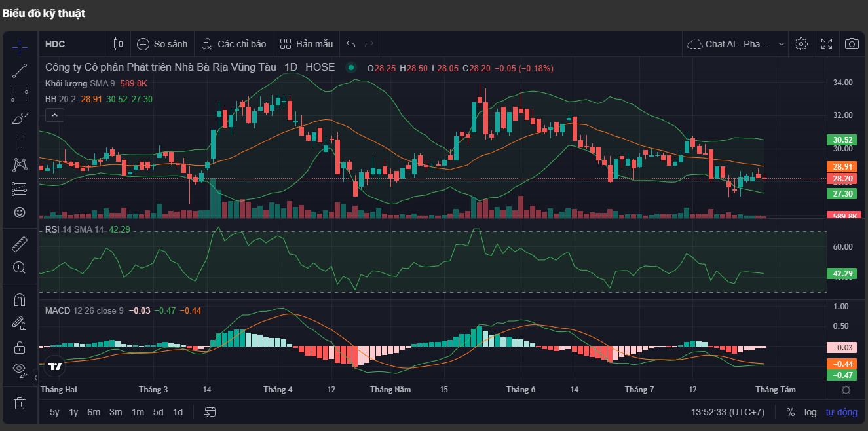Click the company name title text

162,67
